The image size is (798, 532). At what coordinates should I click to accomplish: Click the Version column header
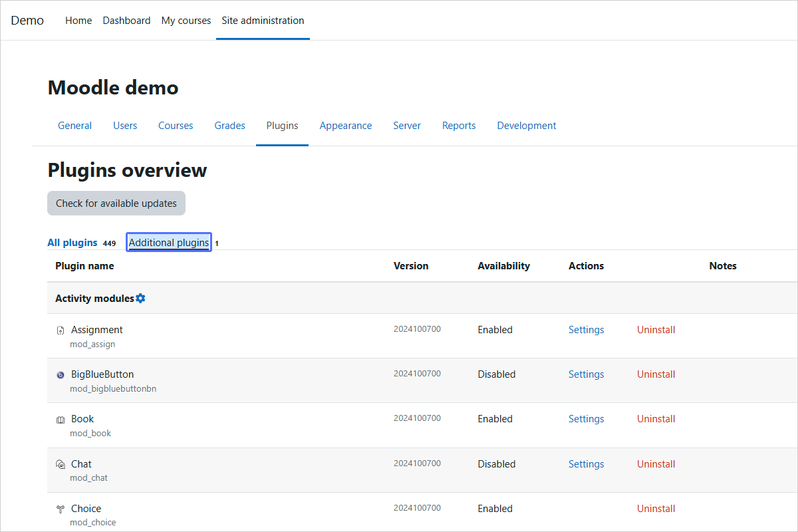click(x=411, y=266)
